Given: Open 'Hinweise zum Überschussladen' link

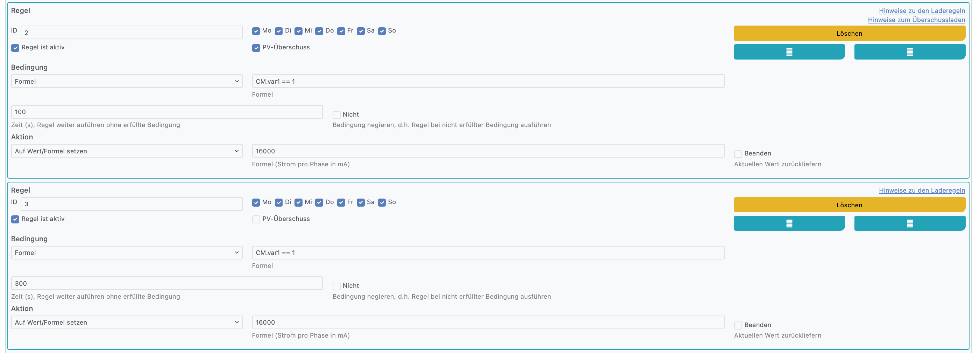Looking at the screenshot, I should tap(916, 20).
